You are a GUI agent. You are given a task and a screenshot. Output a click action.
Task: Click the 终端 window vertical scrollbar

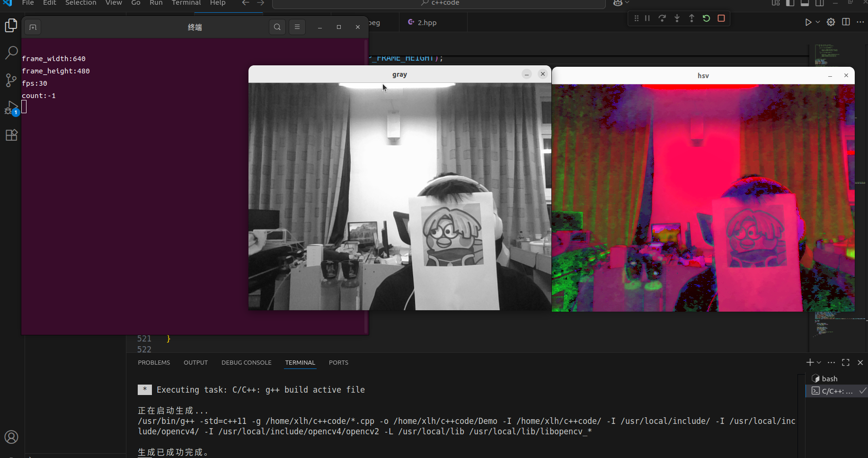366,186
